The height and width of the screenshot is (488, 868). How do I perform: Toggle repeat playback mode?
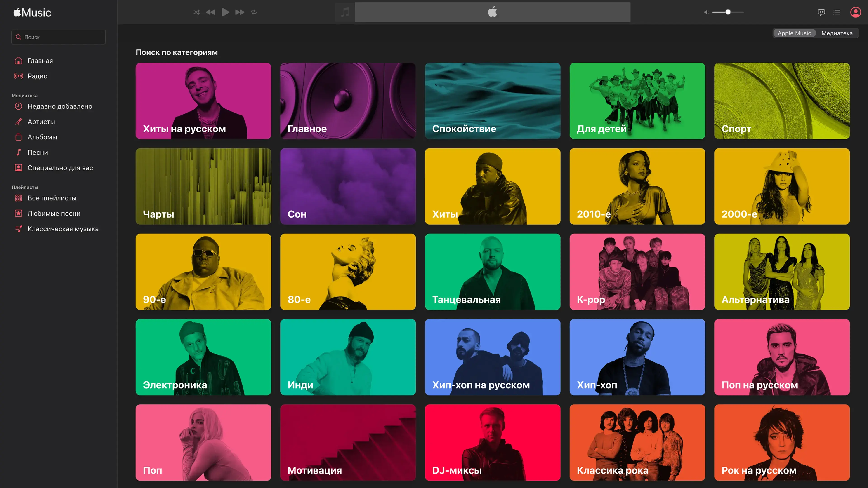(x=254, y=12)
